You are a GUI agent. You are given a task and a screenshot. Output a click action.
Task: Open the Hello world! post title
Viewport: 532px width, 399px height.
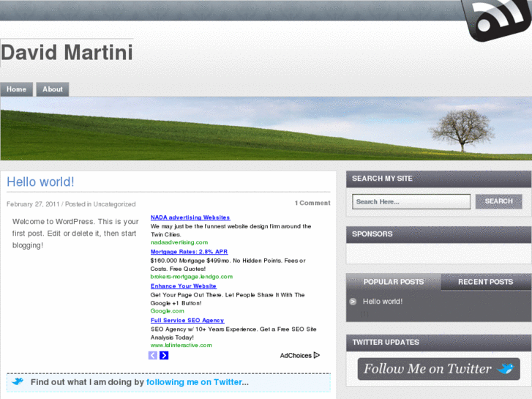(40, 182)
